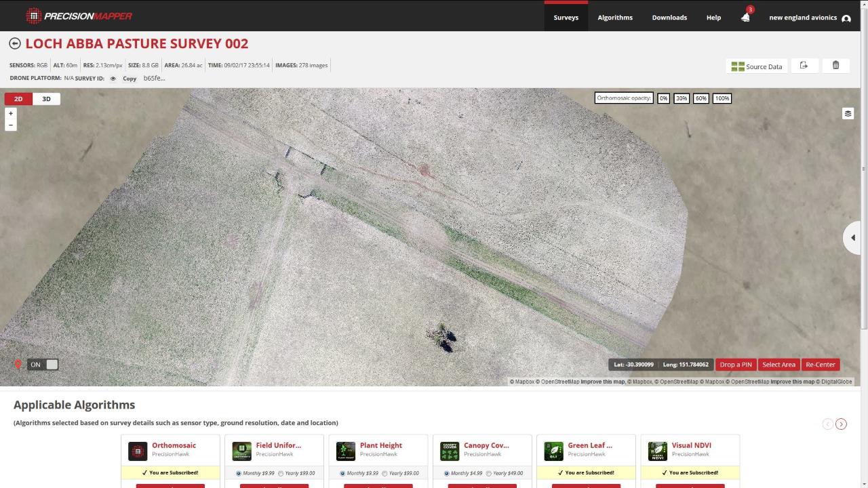Click the delete survey trash icon
The width and height of the screenshot is (868, 488).
(x=835, y=65)
